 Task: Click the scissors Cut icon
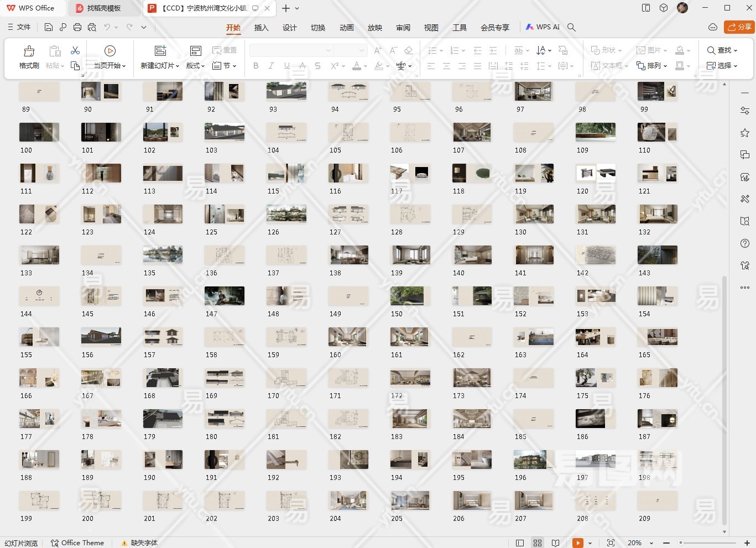(x=75, y=51)
